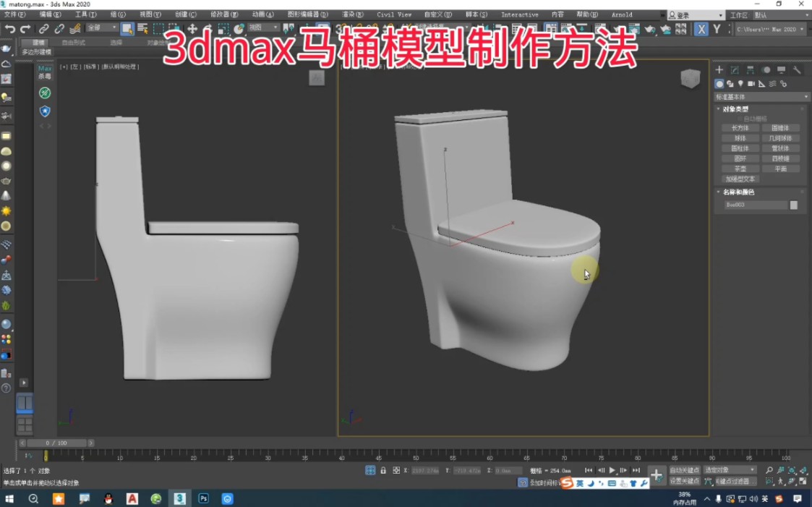Viewport: 812px width, 507px height.
Task: Click the object color swatch in 名称和颜色
Action: 793,205
